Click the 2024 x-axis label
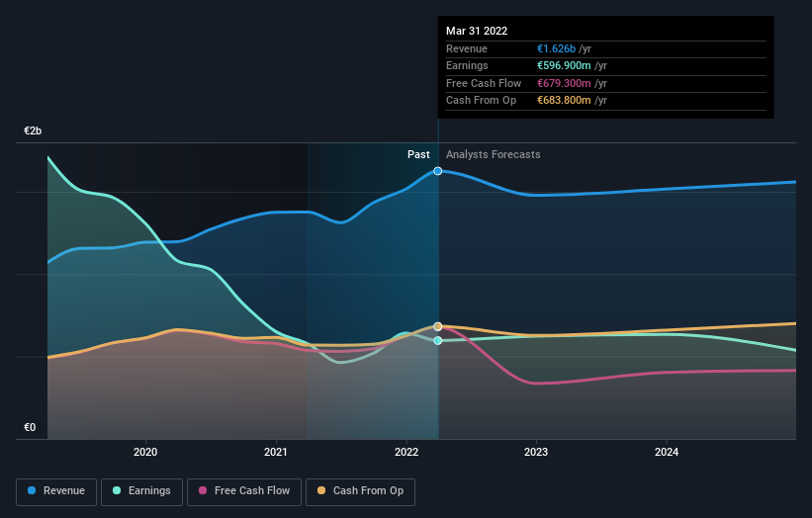Screen dimensions: 812x518 click(667, 453)
